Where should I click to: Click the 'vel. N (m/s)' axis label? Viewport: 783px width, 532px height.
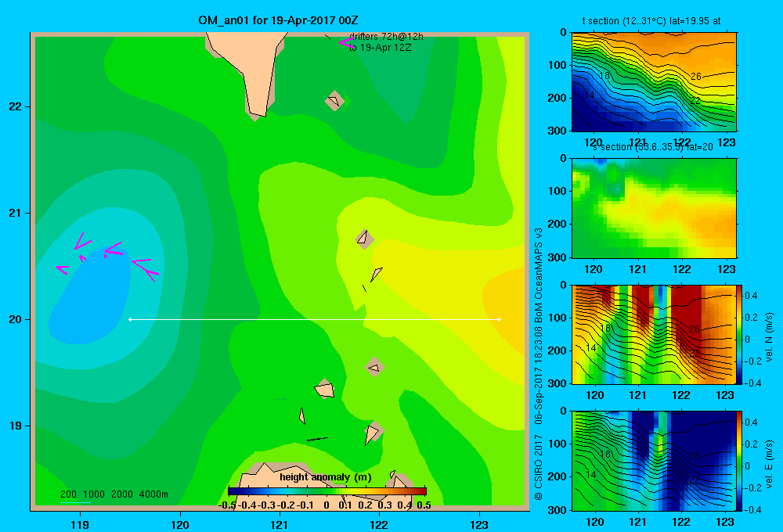(770, 337)
